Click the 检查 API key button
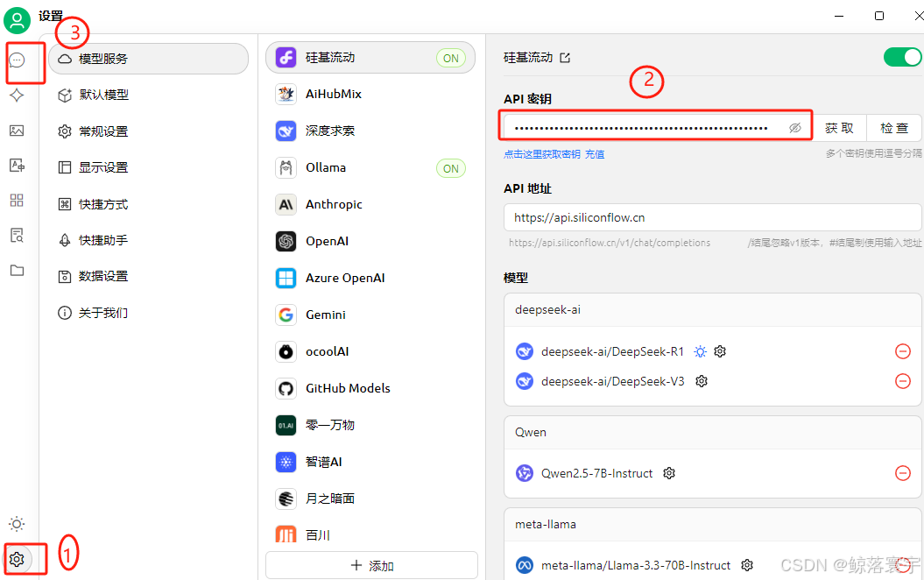This screenshot has height=580, width=924. 894,128
